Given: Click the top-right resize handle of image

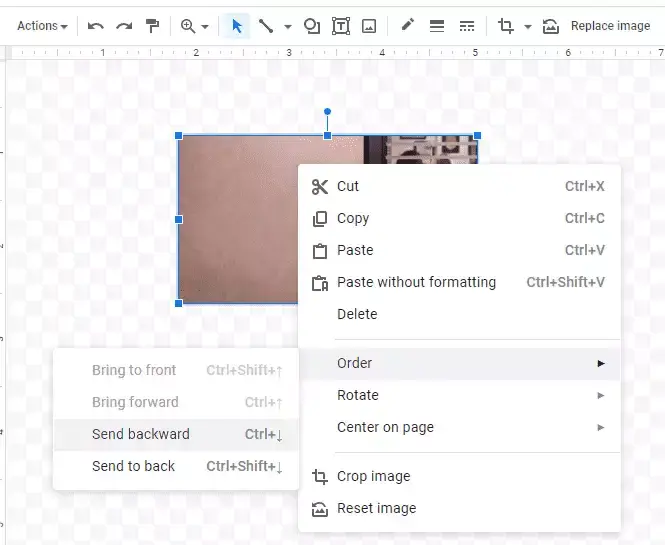Looking at the screenshot, I should click(x=477, y=136).
